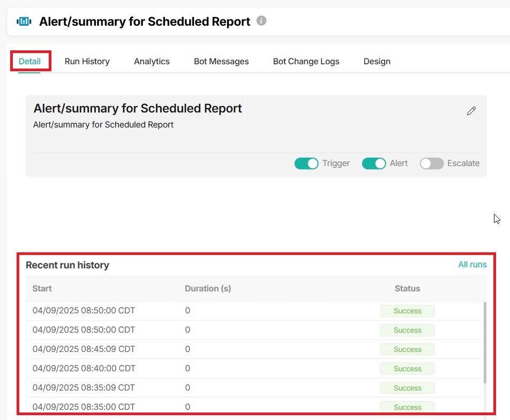The image size is (510, 420).
Task: Open the All runs link
Action: (x=472, y=264)
